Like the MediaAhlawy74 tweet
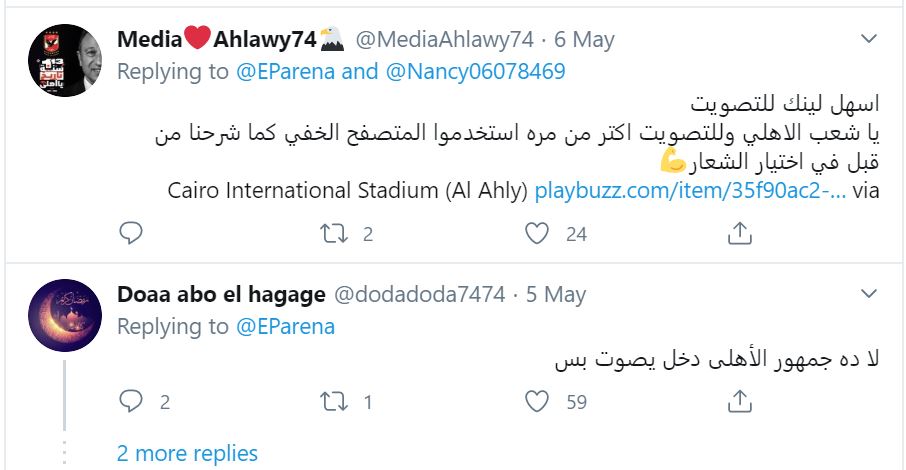906x470 pixels. (x=538, y=234)
